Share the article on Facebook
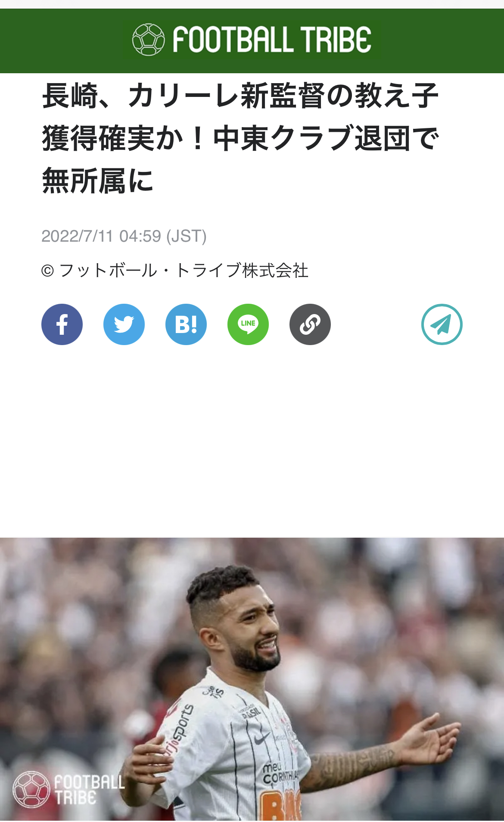The image size is (504, 822). [62, 324]
